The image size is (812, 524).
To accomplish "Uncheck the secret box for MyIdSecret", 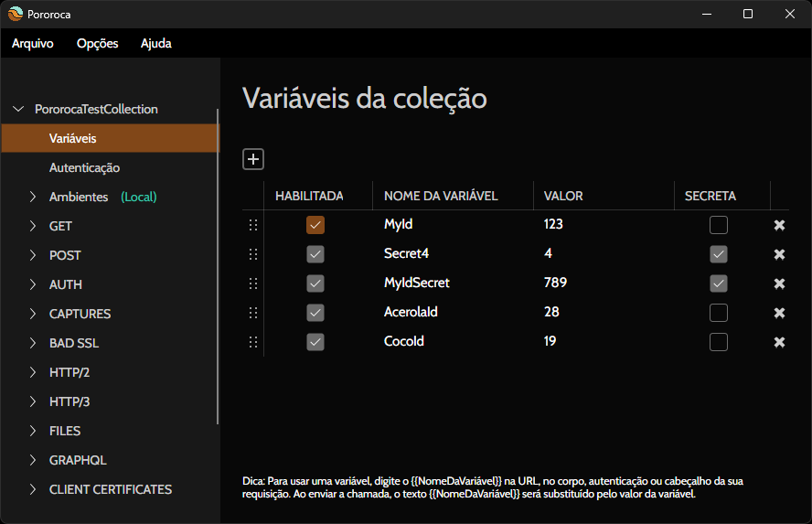I will tap(719, 283).
